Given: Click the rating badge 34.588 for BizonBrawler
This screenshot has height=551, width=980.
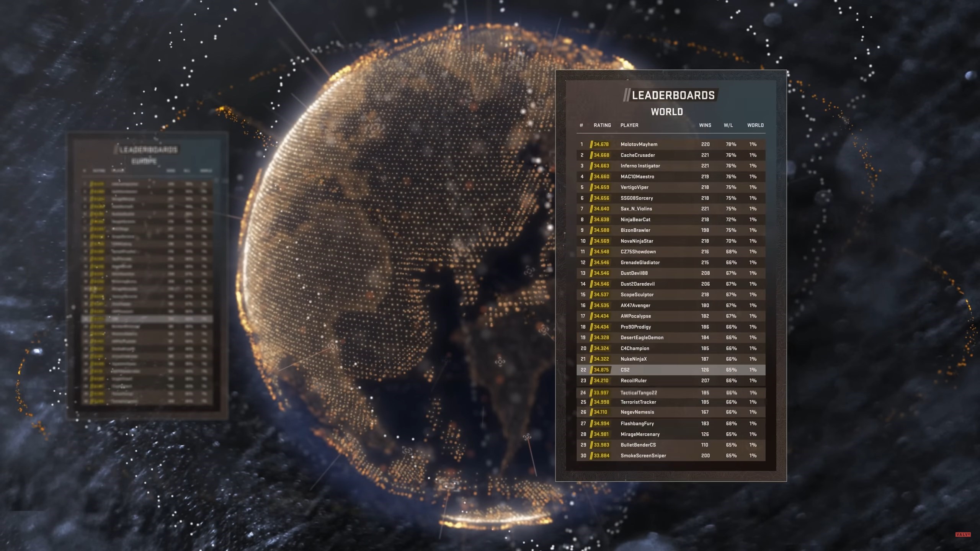Looking at the screenshot, I should tap(601, 230).
